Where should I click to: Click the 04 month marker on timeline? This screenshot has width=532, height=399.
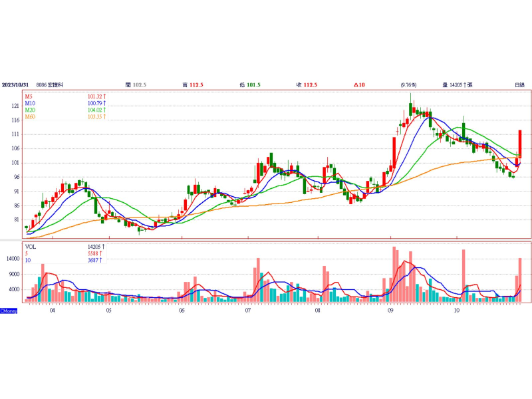pos(52,310)
